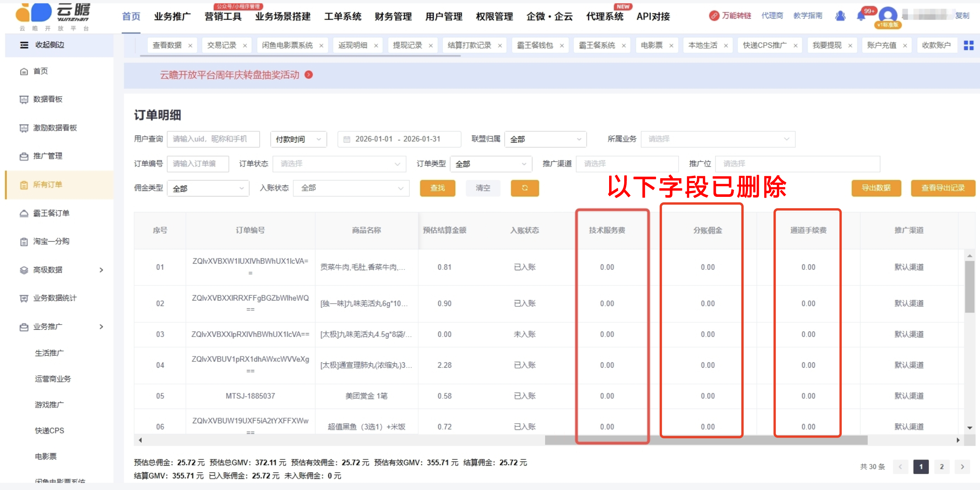
Task: Open the 付款时间 dropdown
Action: (x=298, y=139)
